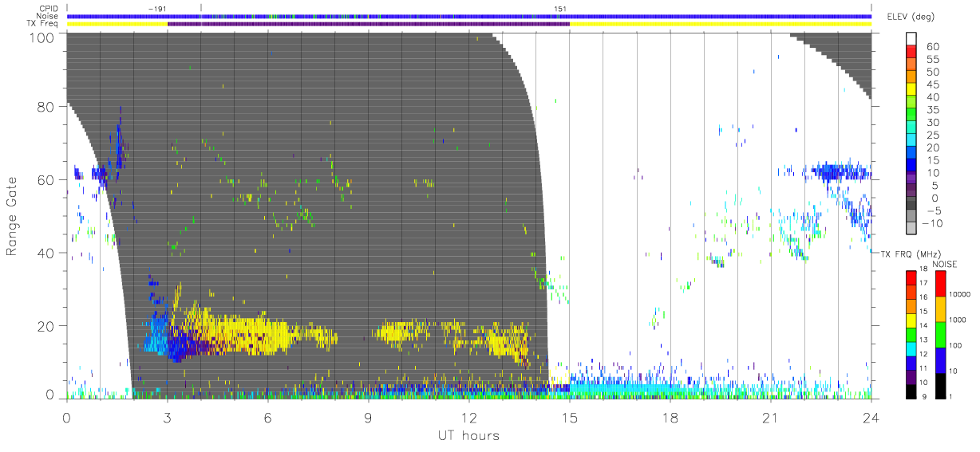Pick the red segment of NOISE colorbar
The width and height of the screenshot is (980, 452).
pyautogui.click(x=939, y=284)
